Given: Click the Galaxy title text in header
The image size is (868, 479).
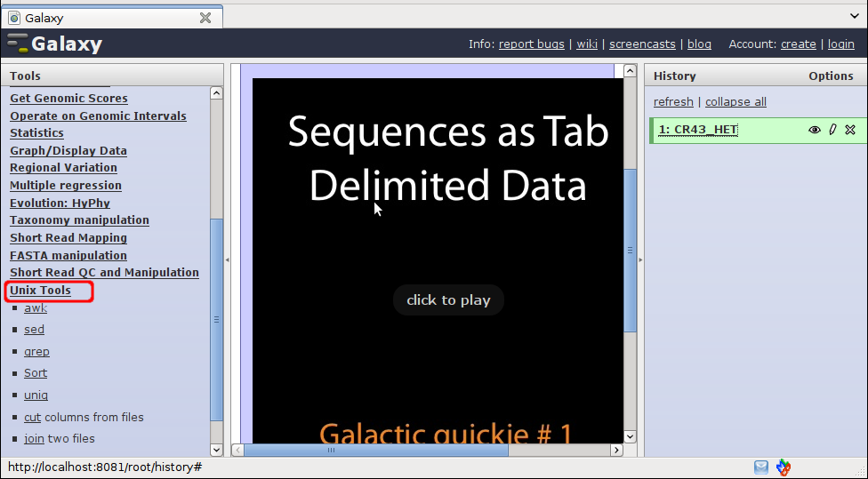Looking at the screenshot, I should (x=67, y=44).
